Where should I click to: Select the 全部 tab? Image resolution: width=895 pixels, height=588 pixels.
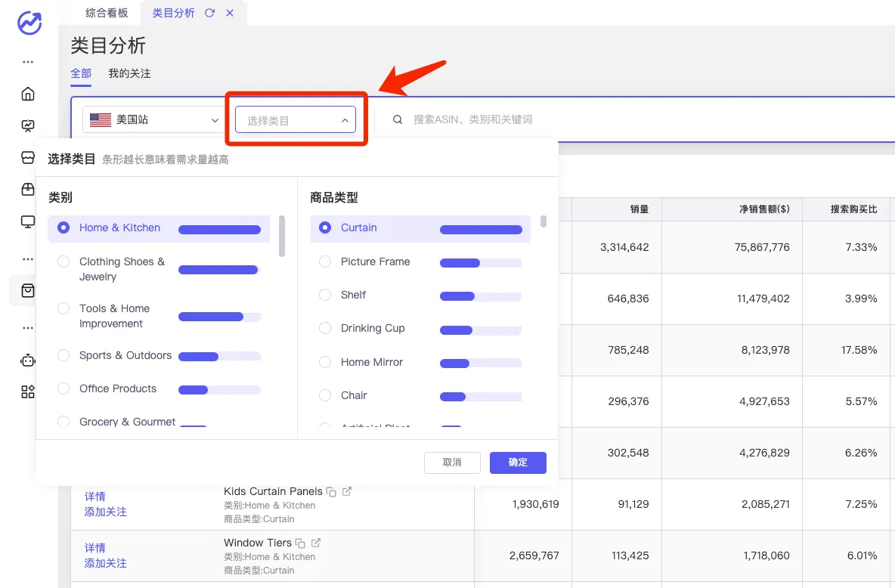point(81,73)
